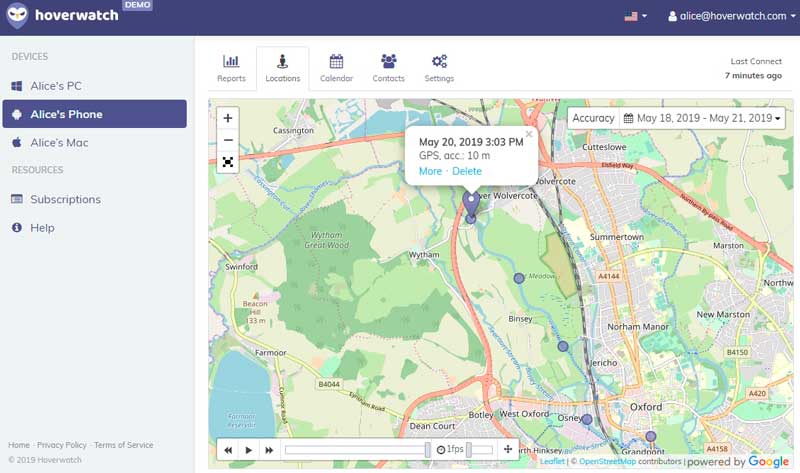This screenshot has height=473, width=800.
Task: Switch to the Settings tab
Action: click(x=439, y=68)
